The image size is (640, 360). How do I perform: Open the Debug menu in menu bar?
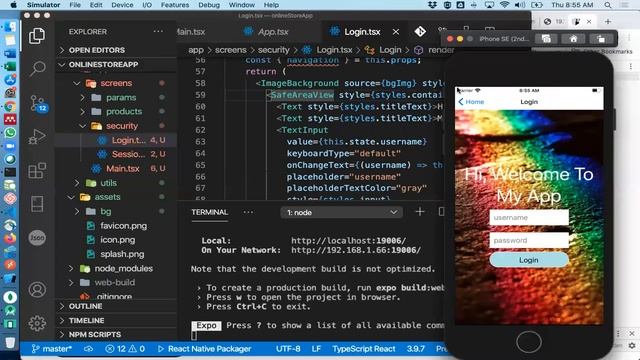coord(209,5)
